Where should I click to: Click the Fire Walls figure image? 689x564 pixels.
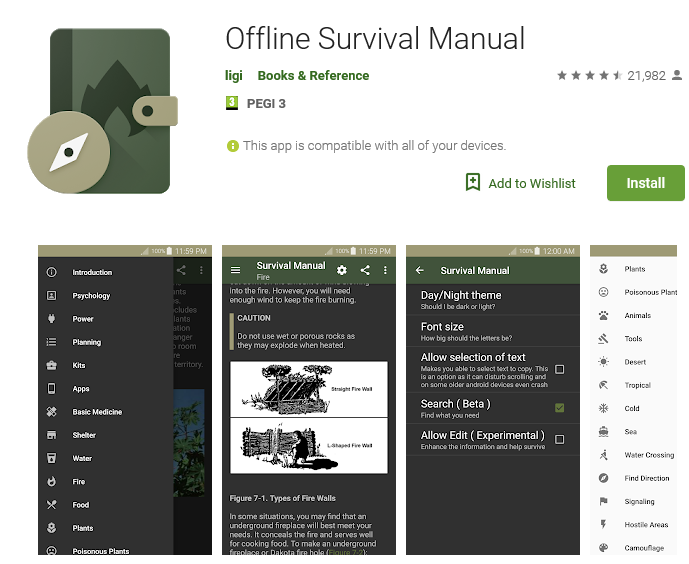coord(308,417)
